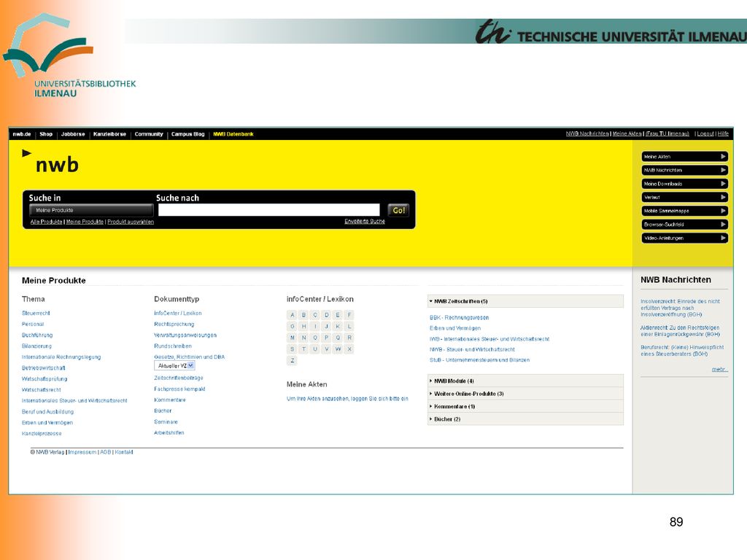Image resolution: width=747 pixels, height=560 pixels.
Task: Click the Logout link
Action: pyautogui.click(x=705, y=134)
